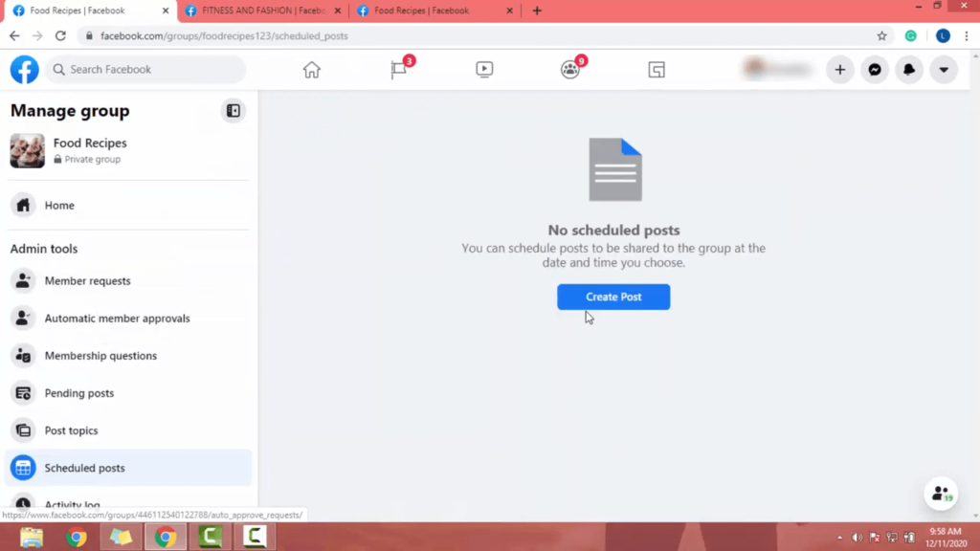Open File Explorer from taskbar
980x551 pixels.
(32, 537)
